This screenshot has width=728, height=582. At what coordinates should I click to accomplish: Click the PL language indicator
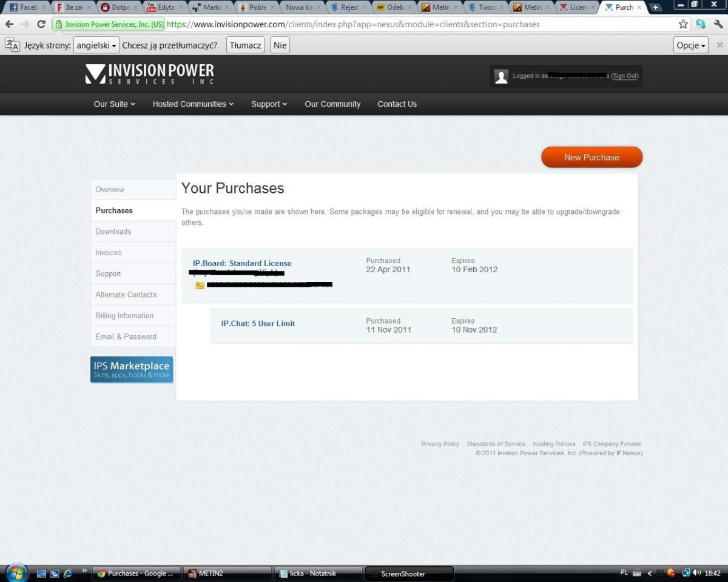click(624, 572)
